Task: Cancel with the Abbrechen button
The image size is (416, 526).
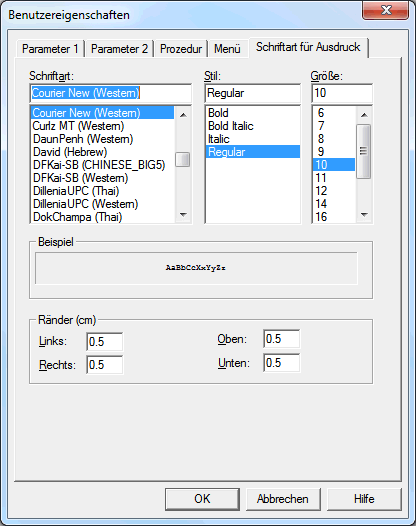Action: click(x=283, y=499)
